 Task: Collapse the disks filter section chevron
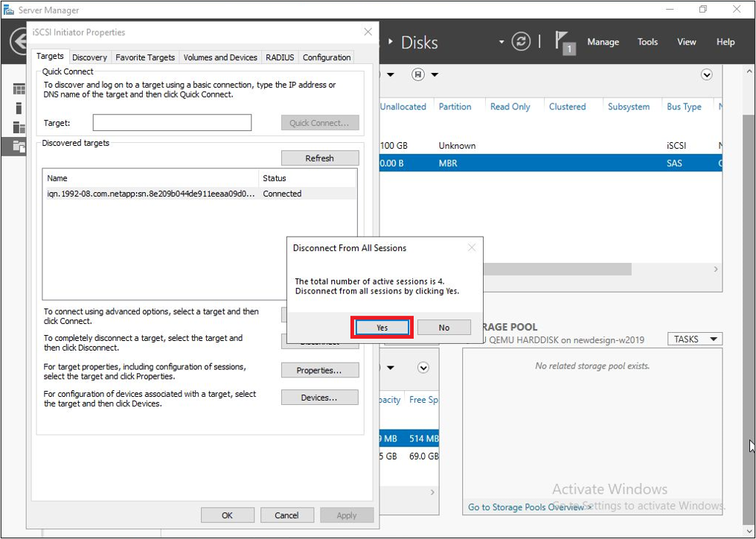tap(707, 74)
